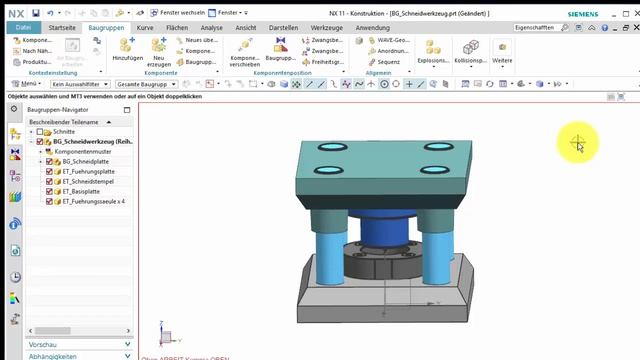The height and width of the screenshot is (360, 640).
Task: Switch to the Startseite tab
Action: click(62, 28)
